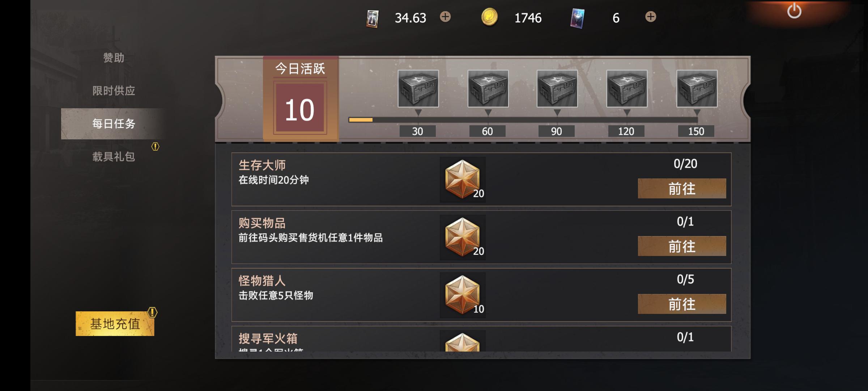
Task: Switch to the 赞助 tab
Action: pos(114,58)
